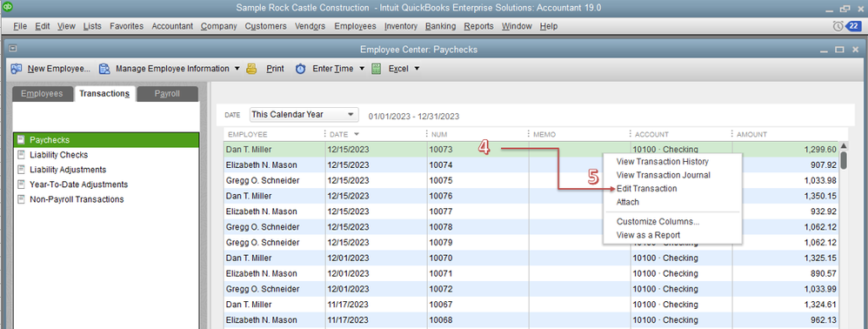This screenshot has height=329, width=868.
Task: Click the New Employee icon
Action: click(x=17, y=69)
